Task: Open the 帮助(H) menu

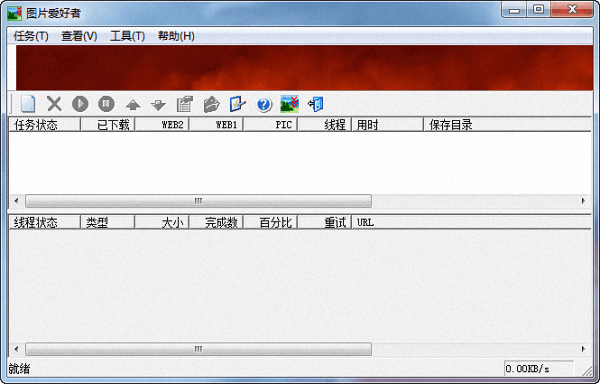Action: (x=176, y=36)
